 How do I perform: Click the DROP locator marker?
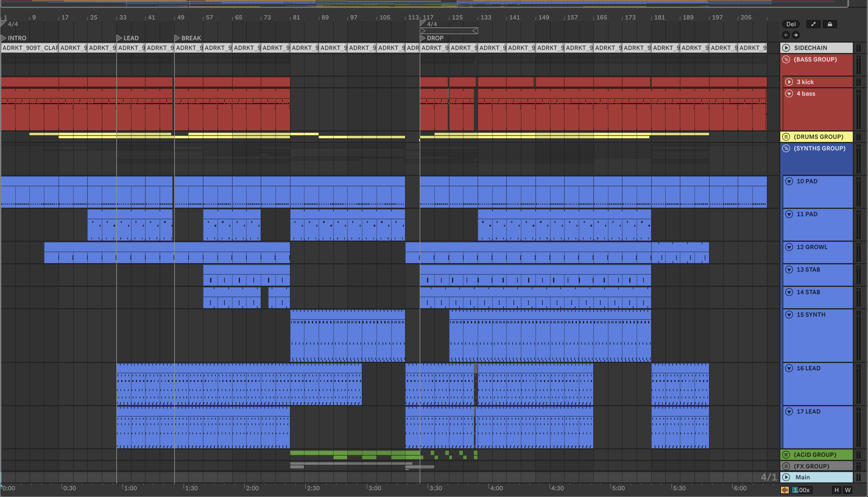pos(422,38)
